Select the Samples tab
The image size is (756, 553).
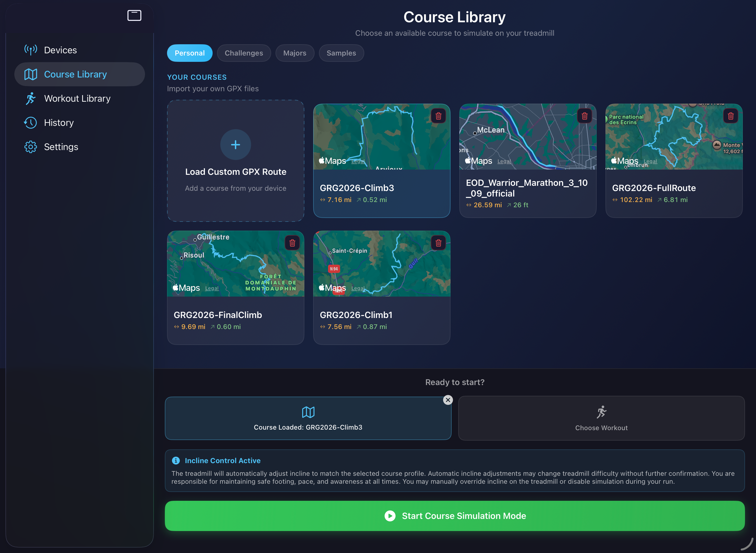click(x=341, y=53)
